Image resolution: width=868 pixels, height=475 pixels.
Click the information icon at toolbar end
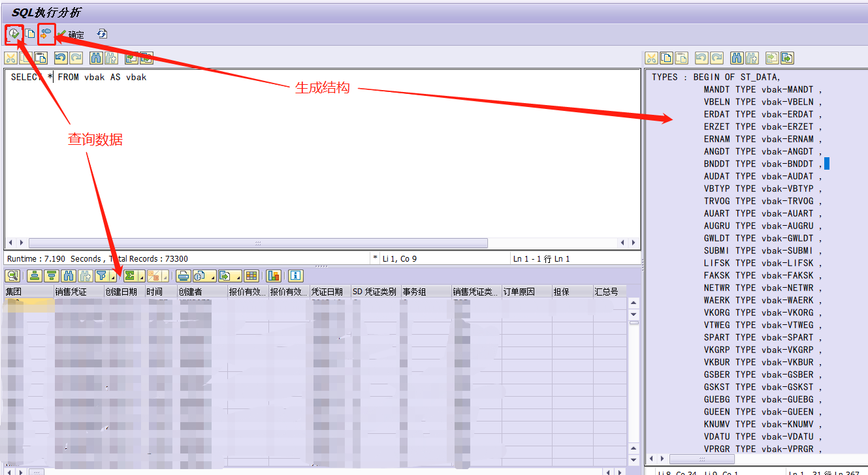(295, 275)
